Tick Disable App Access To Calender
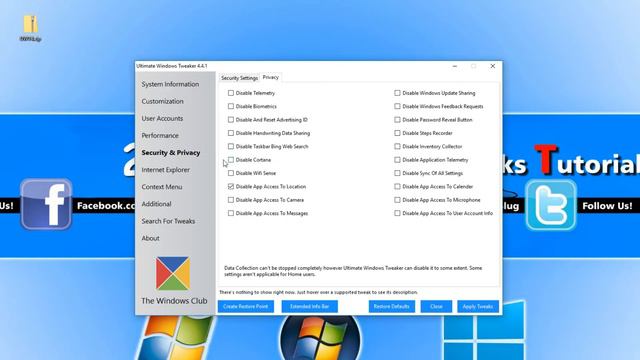This screenshot has height=360, width=640. [x=397, y=187]
